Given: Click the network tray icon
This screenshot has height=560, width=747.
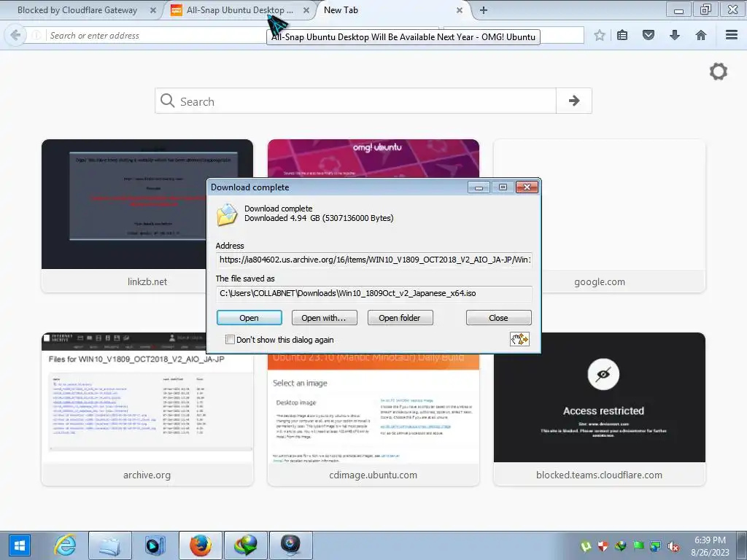Looking at the screenshot, I should pos(656,546).
